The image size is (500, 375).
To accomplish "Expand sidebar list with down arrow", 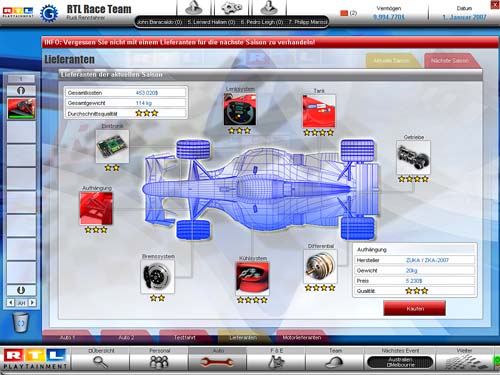I will (21, 290).
